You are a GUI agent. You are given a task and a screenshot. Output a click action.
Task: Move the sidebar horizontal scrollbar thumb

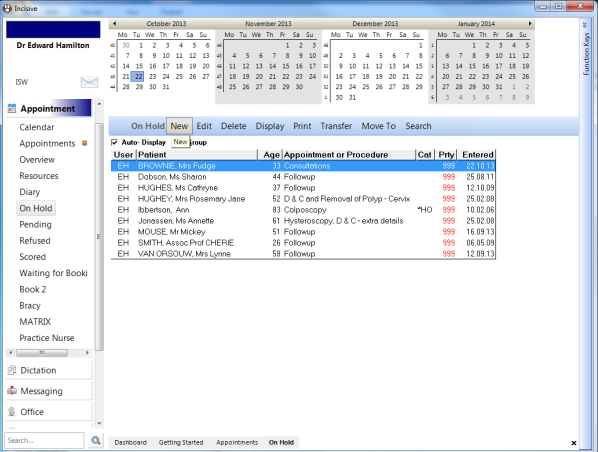point(42,353)
